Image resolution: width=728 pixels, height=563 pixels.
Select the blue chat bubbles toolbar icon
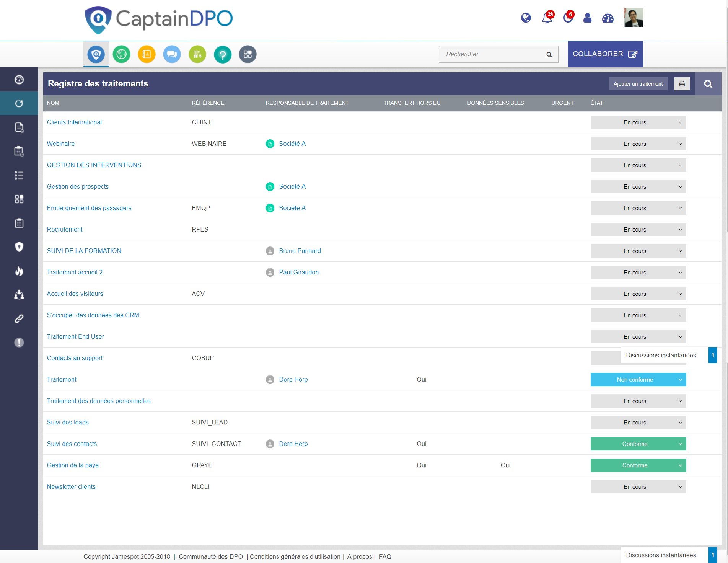tap(172, 54)
